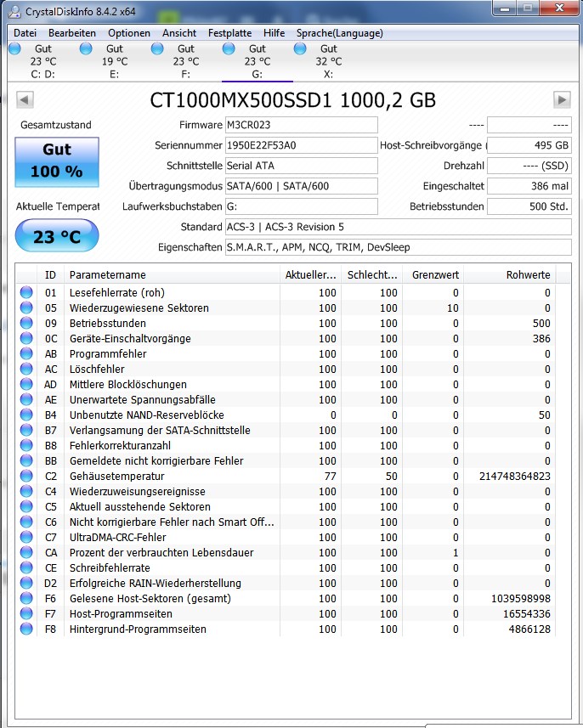This screenshot has height=728, width=583.
Task: Click status icon for Lesefehlerrate (roh)
Action: click(x=26, y=292)
